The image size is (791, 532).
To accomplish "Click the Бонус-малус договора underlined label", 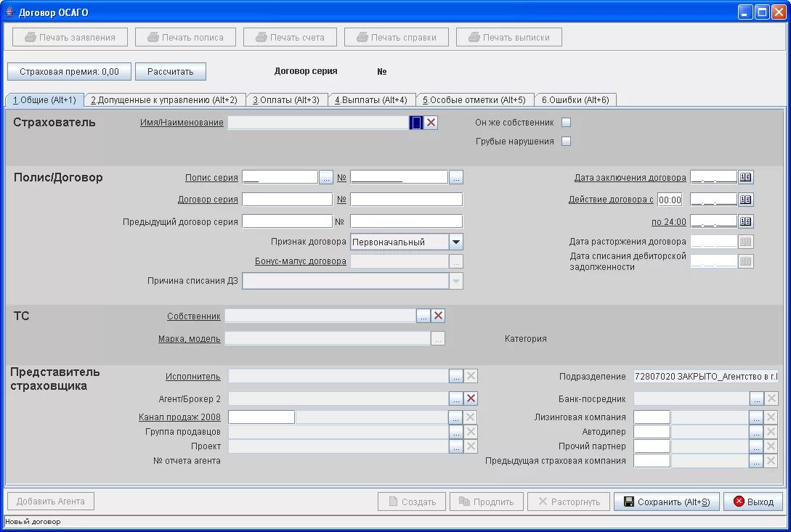I will (x=300, y=261).
